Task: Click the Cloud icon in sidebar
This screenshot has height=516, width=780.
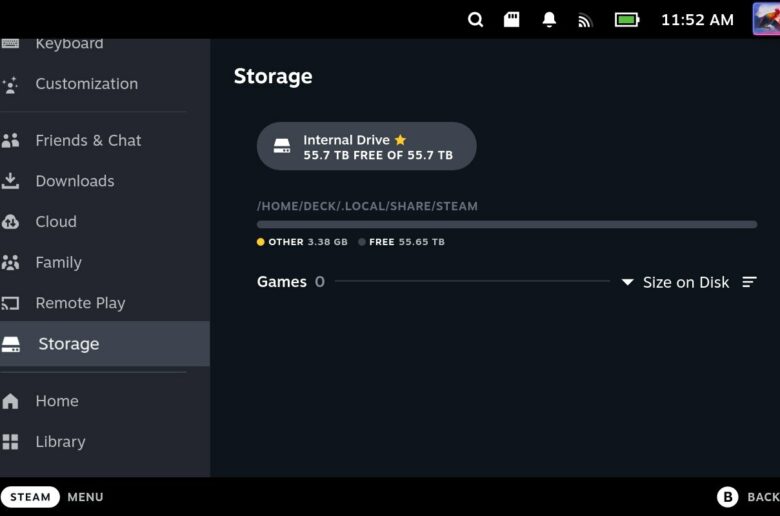Action: click(10, 222)
